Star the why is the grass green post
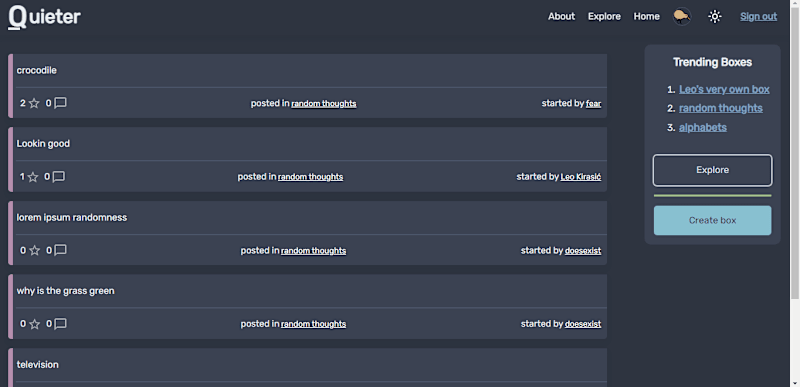 34,324
